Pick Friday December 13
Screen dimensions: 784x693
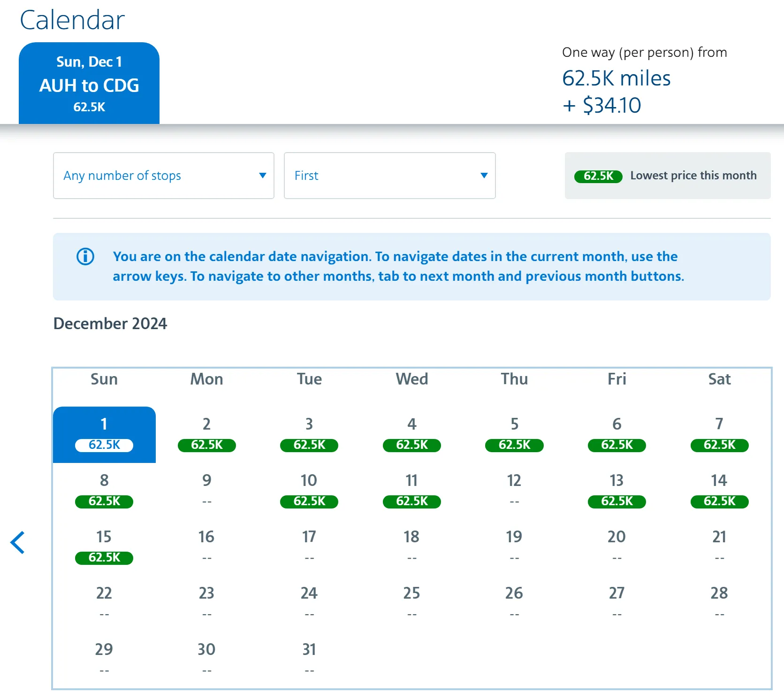coord(617,491)
